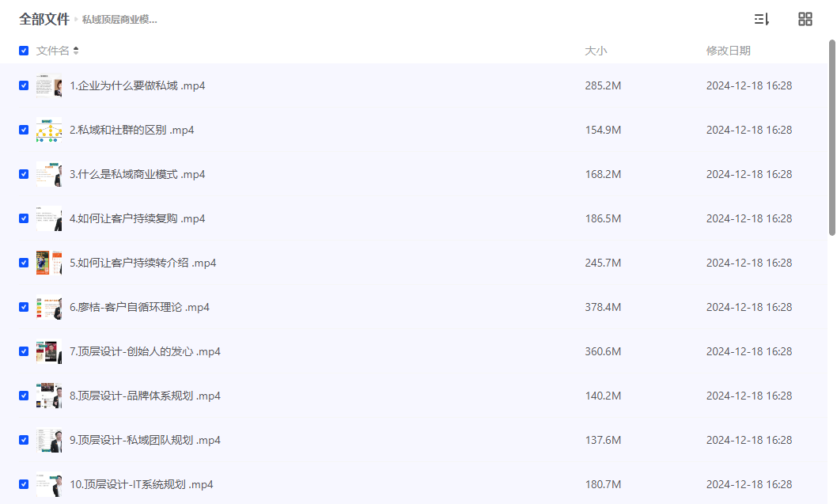This screenshot has width=837, height=504.
Task: Open file 3.什么是私域商业模式 .mp4
Action: pos(137,174)
